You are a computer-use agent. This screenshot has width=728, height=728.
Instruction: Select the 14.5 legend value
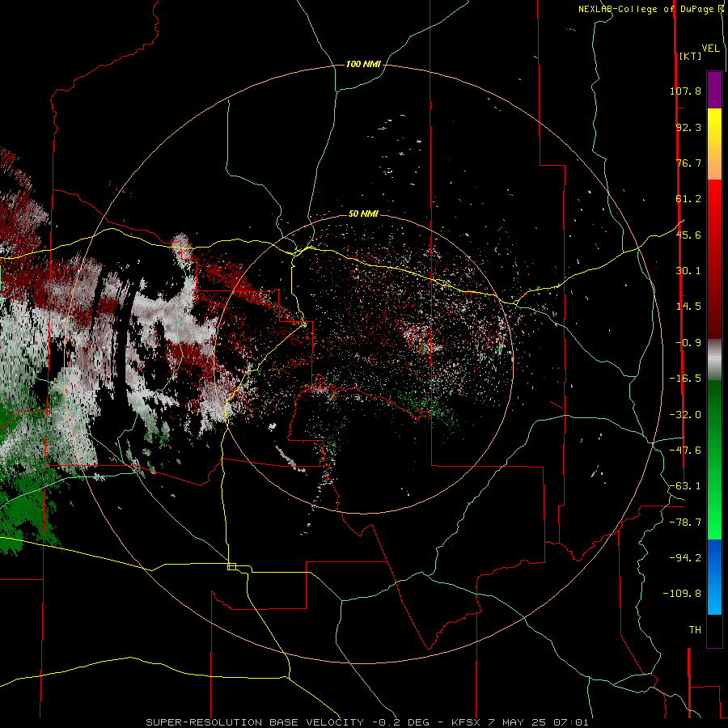[688, 307]
